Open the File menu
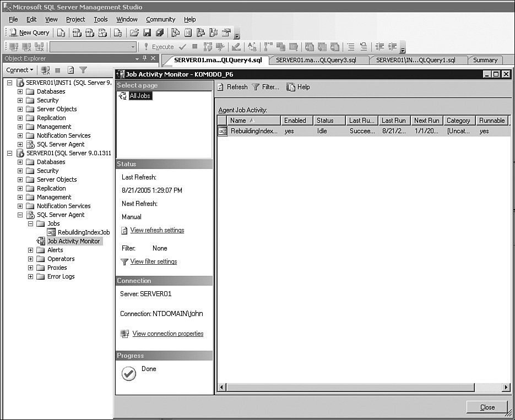 pyautogui.click(x=13, y=19)
